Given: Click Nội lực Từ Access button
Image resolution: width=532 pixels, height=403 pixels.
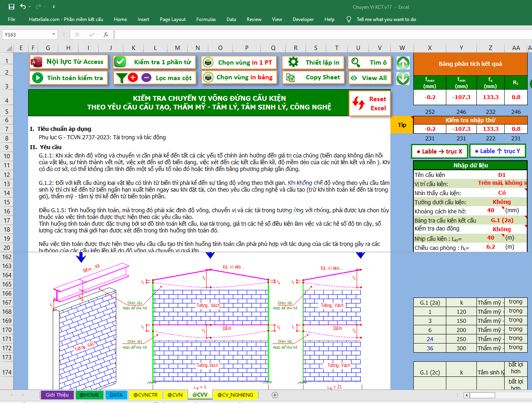Looking at the screenshot, I should click(x=69, y=62).
